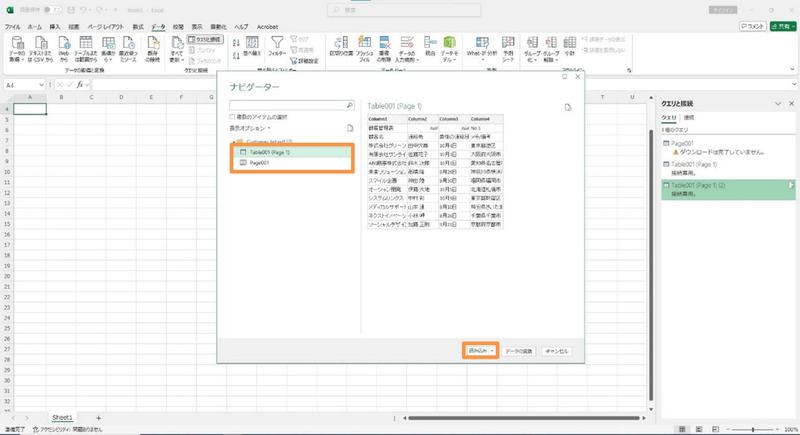800x435 pixels.
Task: Select Page001 in the Navigator tree
Action: click(x=258, y=162)
